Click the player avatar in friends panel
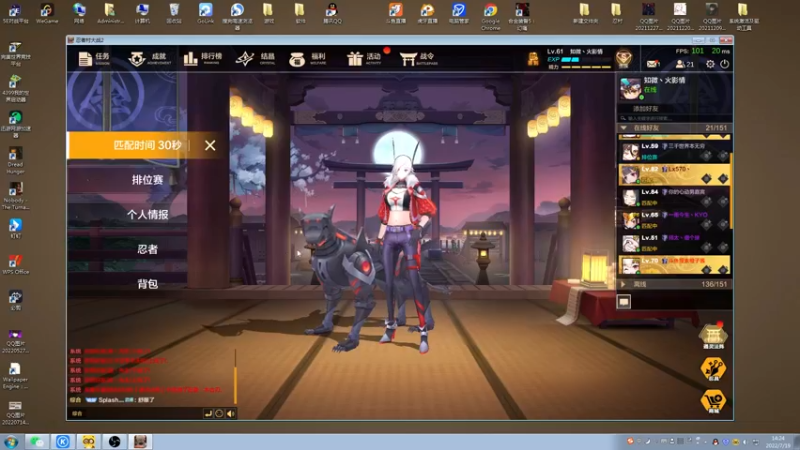800x450 pixels. pos(631,88)
